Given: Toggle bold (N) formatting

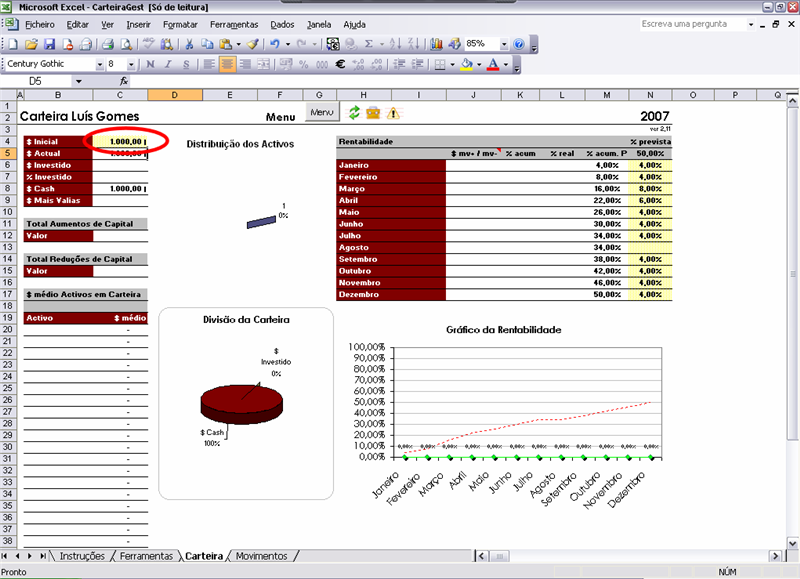Looking at the screenshot, I should [x=150, y=64].
